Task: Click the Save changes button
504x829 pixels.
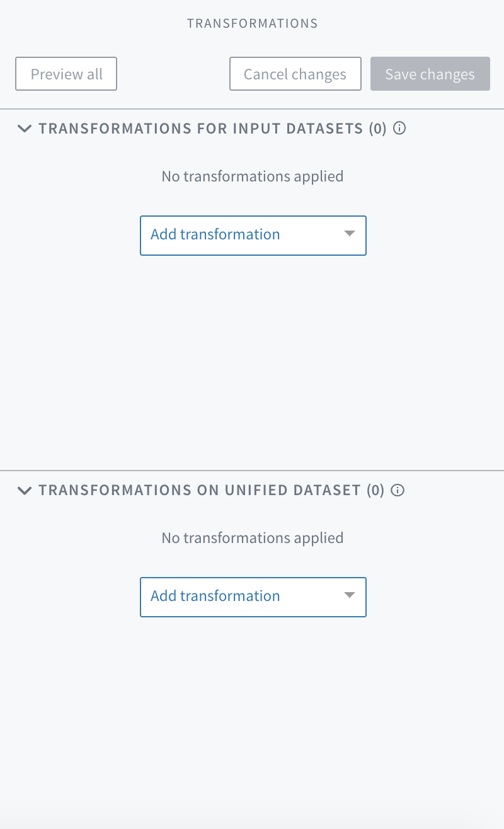Action: [430, 74]
